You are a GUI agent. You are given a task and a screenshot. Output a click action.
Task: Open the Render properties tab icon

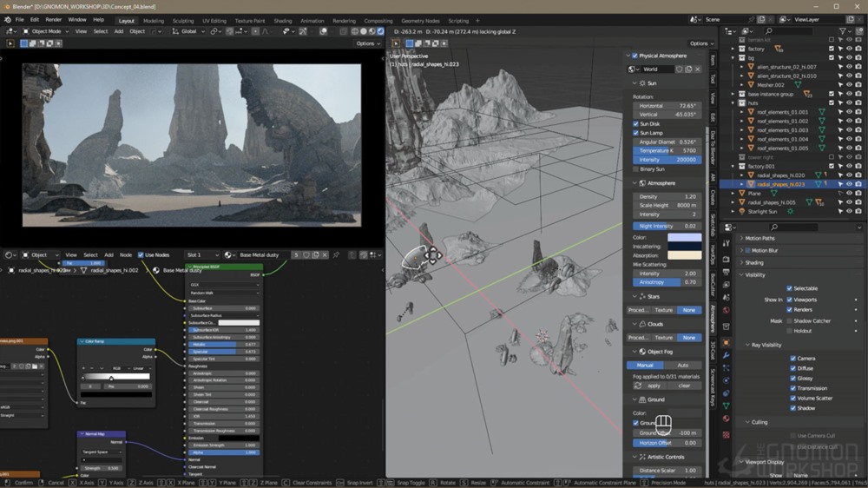pyautogui.click(x=727, y=260)
